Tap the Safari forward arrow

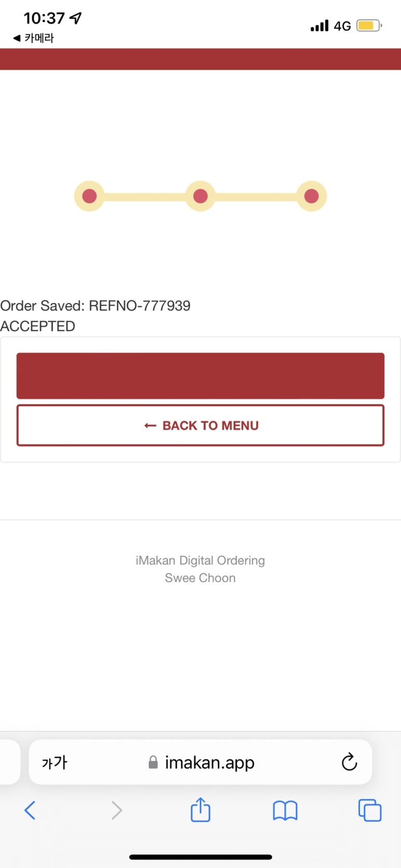pos(117,810)
